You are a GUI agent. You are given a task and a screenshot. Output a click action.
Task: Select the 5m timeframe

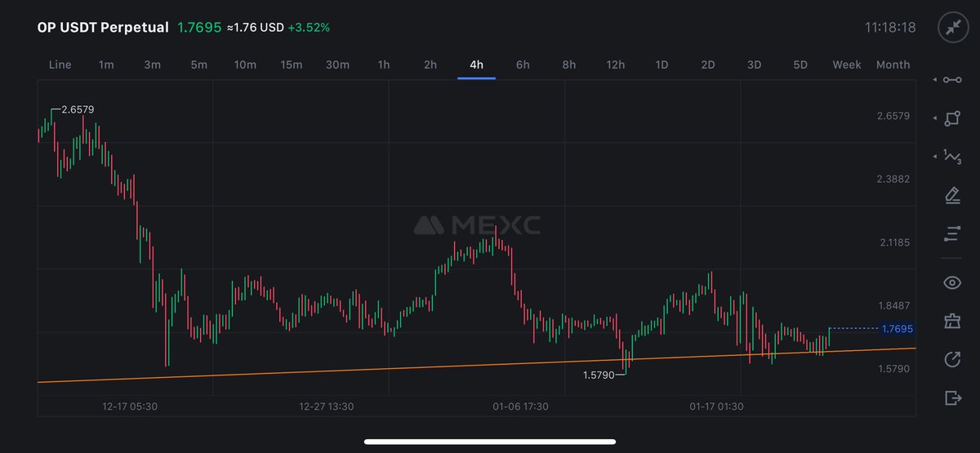coord(198,64)
